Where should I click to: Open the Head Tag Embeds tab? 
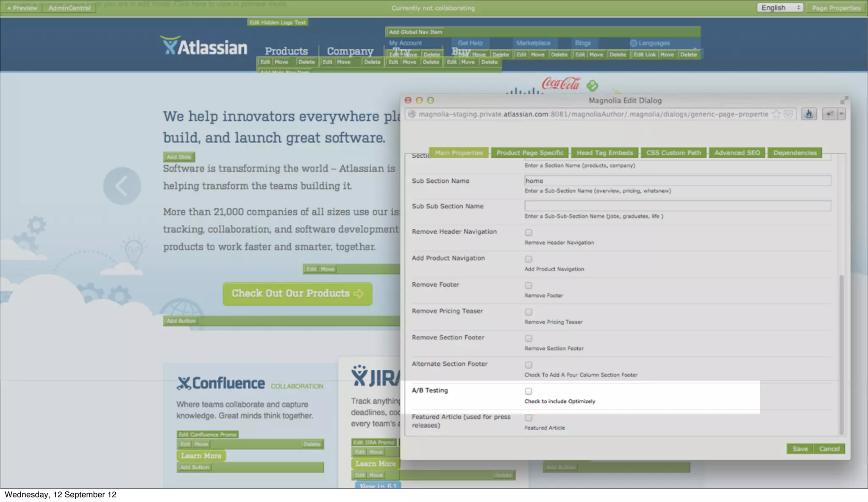click(x=604, y=153)
